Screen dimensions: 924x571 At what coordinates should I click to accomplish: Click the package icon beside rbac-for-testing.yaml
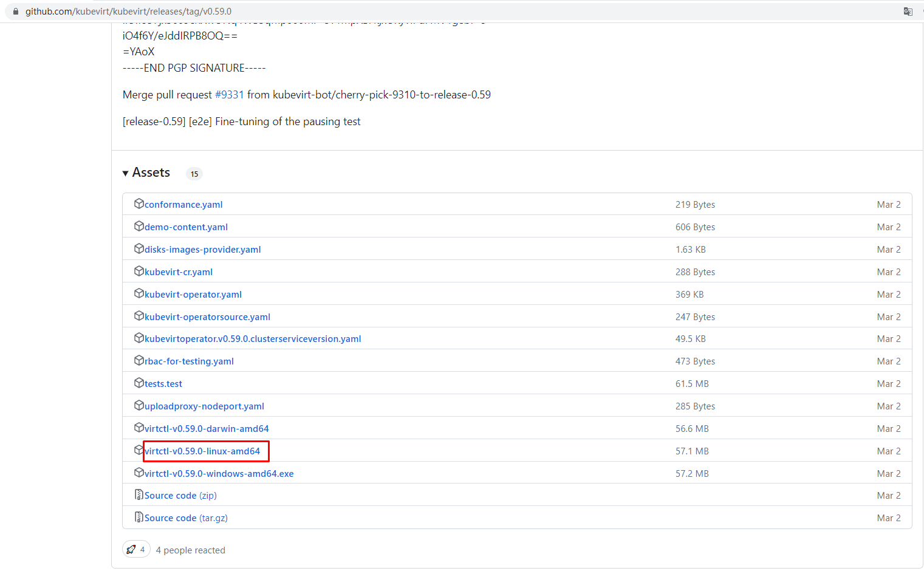[x=139, y=360]
